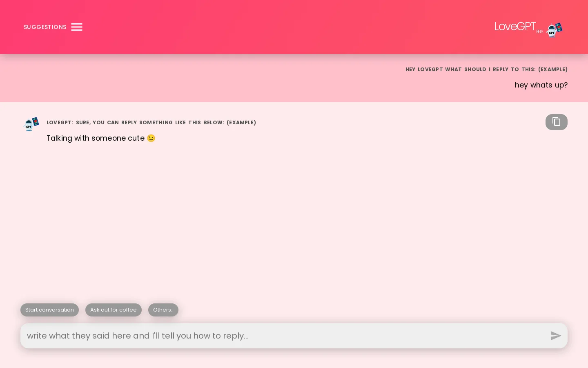Open the hamburger menu icon beside Suggestions
This screenshot has width=588, height=368.
tap(77, 27)
